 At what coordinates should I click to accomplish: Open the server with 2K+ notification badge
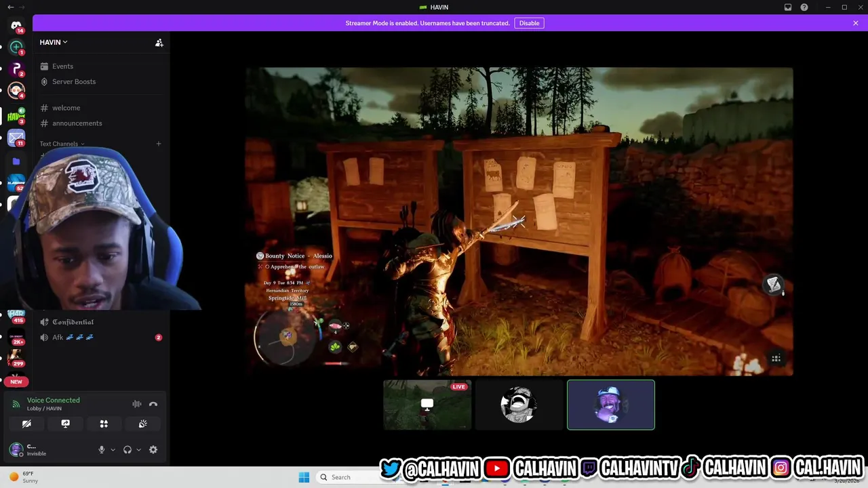tap(16, 337)
